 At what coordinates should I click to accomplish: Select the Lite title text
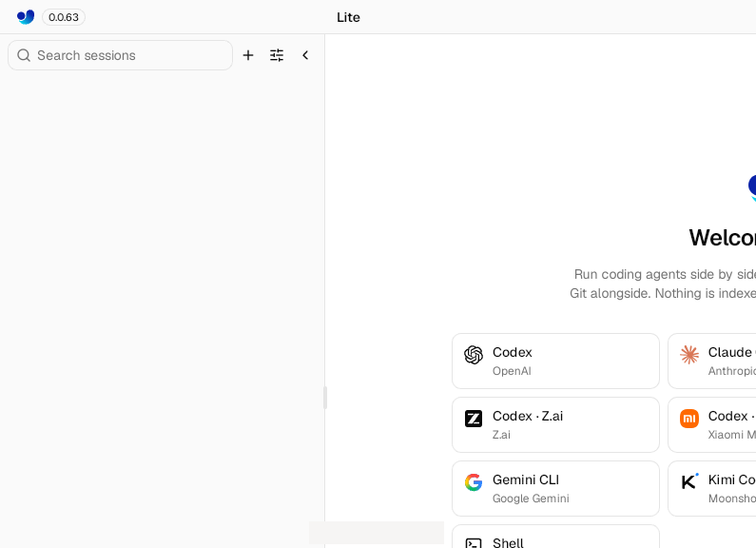coord(348,17)
